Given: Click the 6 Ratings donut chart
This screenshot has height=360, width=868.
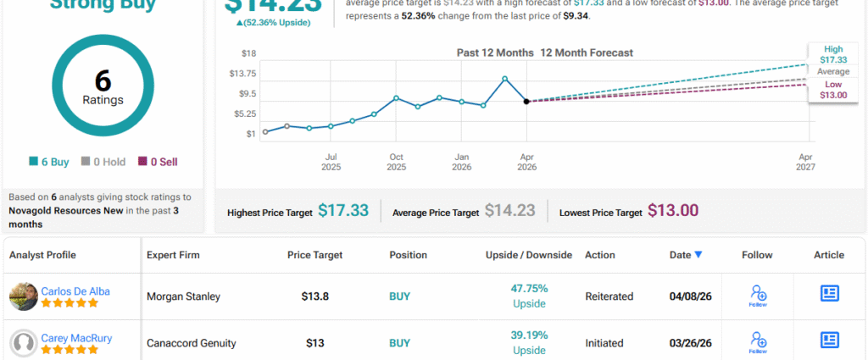Looking at the screenshot, I should pyautogui.click(x=103, y=88).
